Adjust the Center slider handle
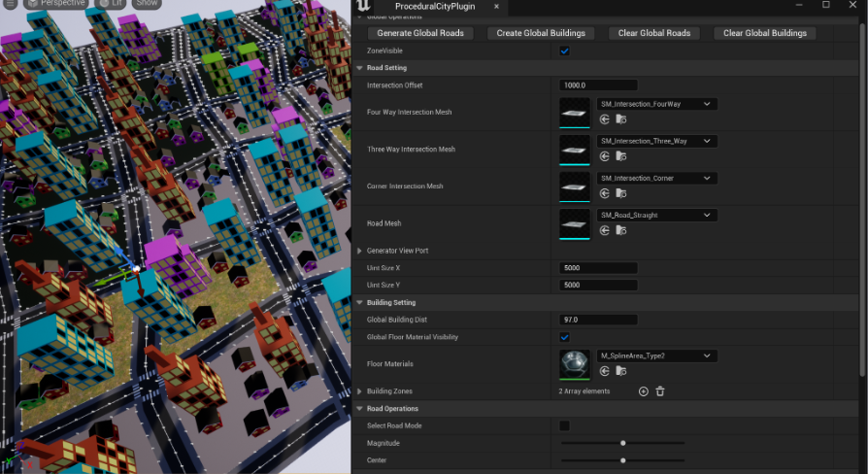The image size is (868, 474). point(622,460)
